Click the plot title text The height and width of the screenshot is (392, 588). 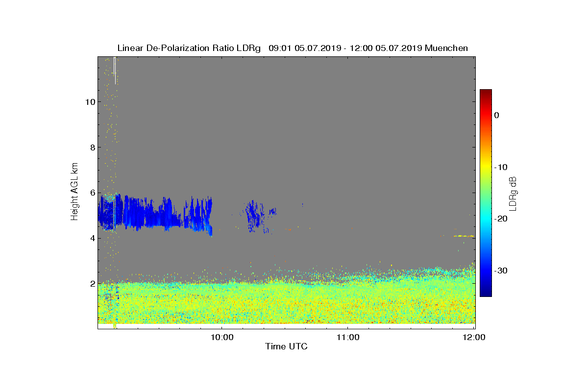[x=293, y=48]
